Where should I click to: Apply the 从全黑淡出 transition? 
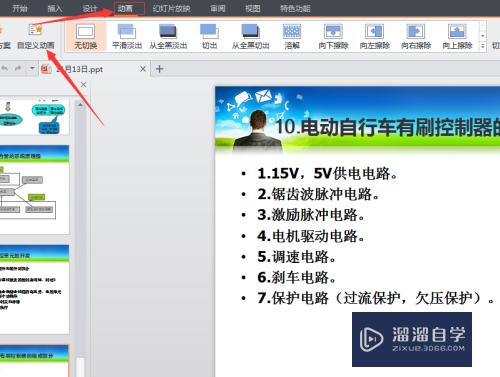pyautogui.click(x=168, y=37)
